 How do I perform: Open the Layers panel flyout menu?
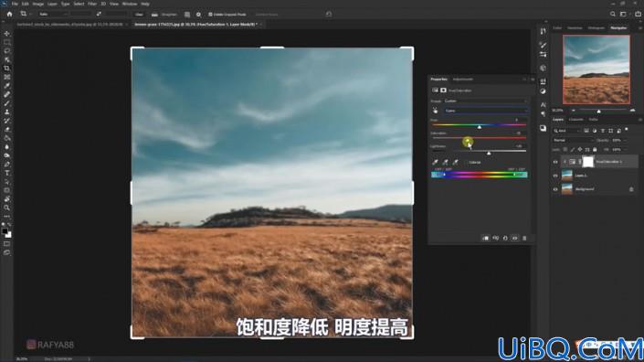coord(640,120)
